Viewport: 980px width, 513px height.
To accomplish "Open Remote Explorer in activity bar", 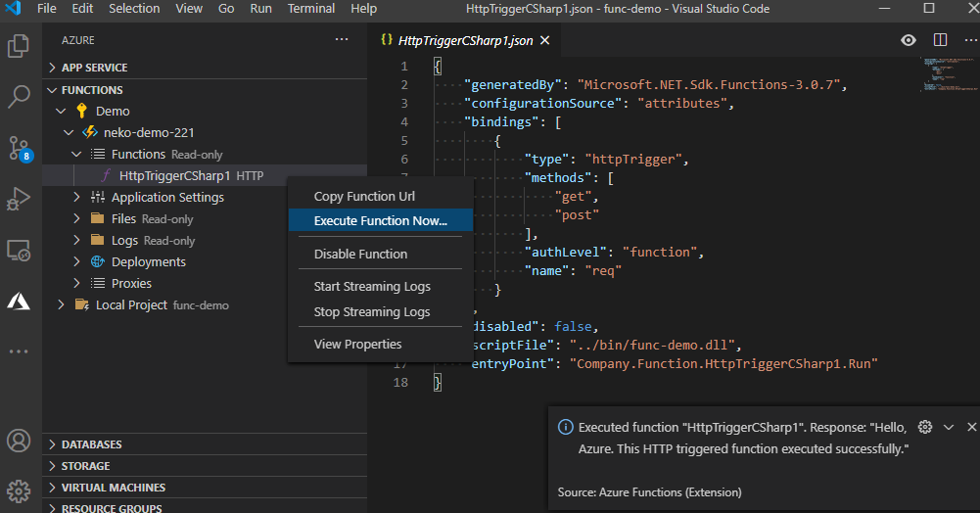I will click(19, 251).
